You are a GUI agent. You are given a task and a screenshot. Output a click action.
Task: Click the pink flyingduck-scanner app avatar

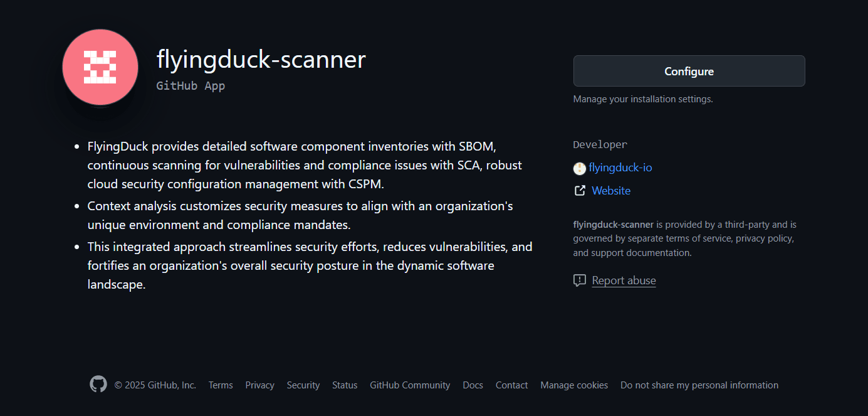tap(100, 67)
